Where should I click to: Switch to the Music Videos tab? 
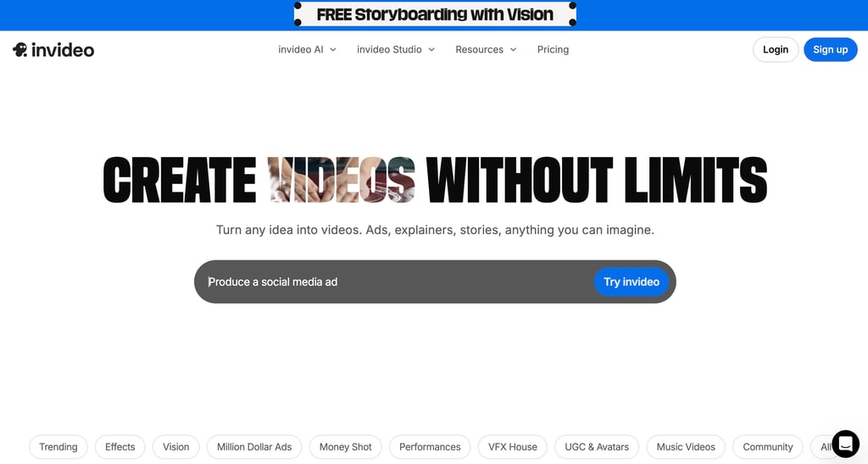(x=686, y=447)
